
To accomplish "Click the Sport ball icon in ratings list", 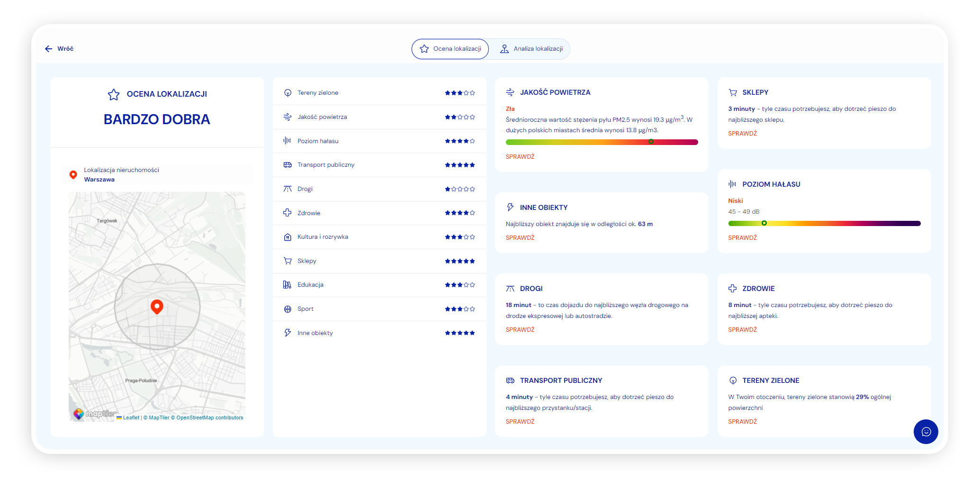I will 288,309.
